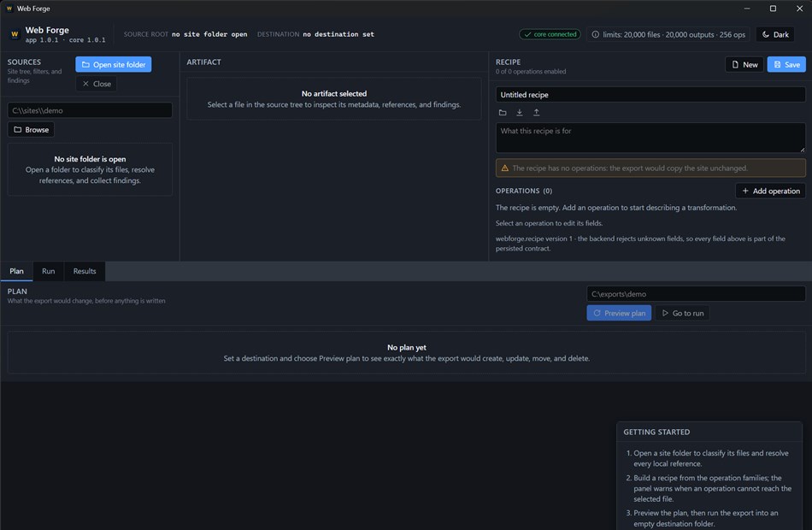
Task: Click the folder icon under the recipe name
Action: tap(503, 113)
